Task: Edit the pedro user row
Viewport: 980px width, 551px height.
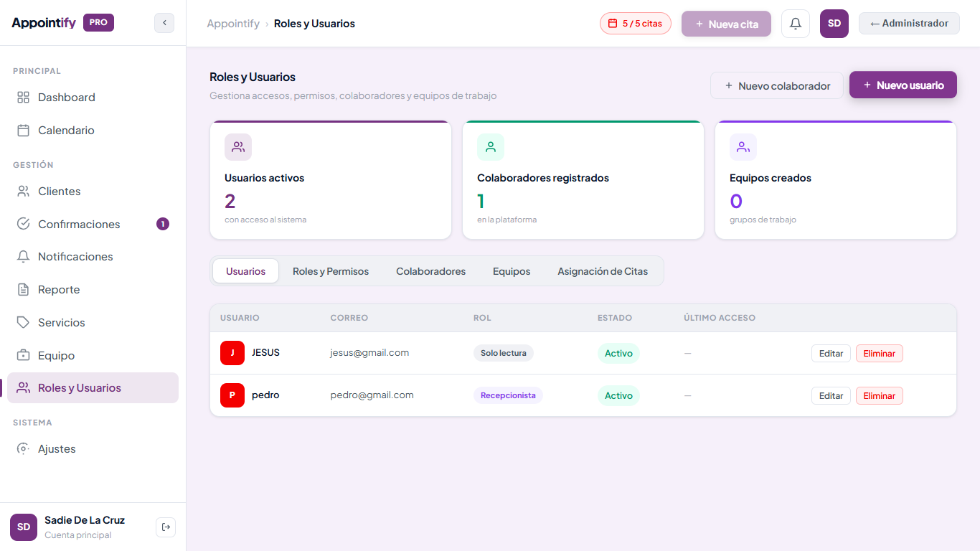Action: coord(831,395)
